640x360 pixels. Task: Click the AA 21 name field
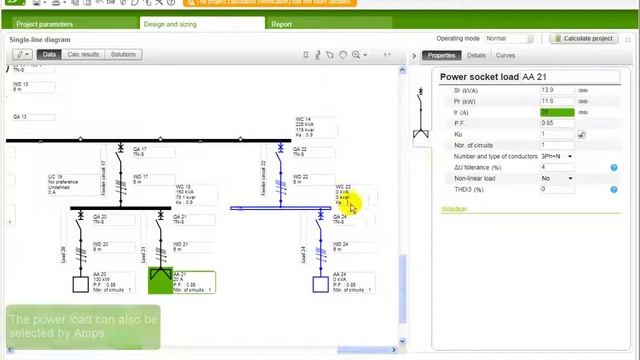point(570,77)
